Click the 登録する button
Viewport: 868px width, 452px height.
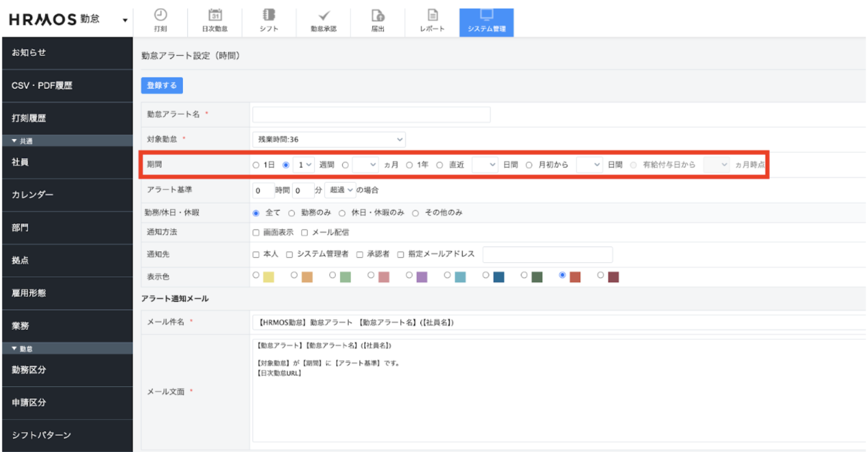[162, 85]
